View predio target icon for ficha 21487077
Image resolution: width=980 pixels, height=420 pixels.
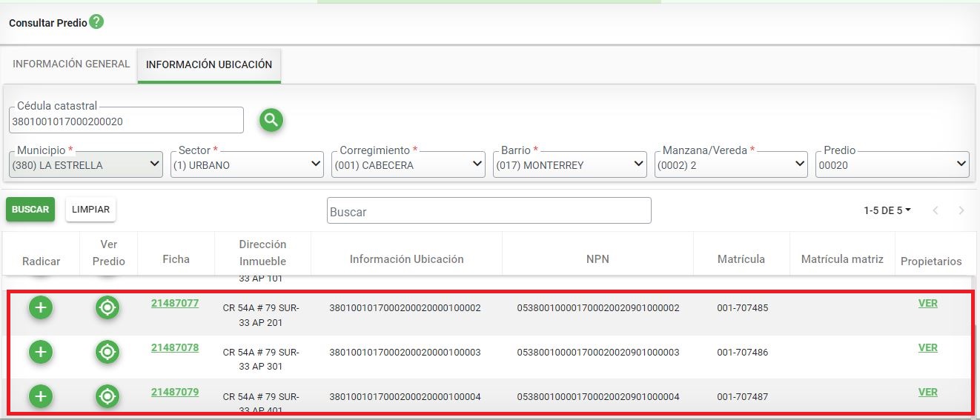(x=107, y=307)
